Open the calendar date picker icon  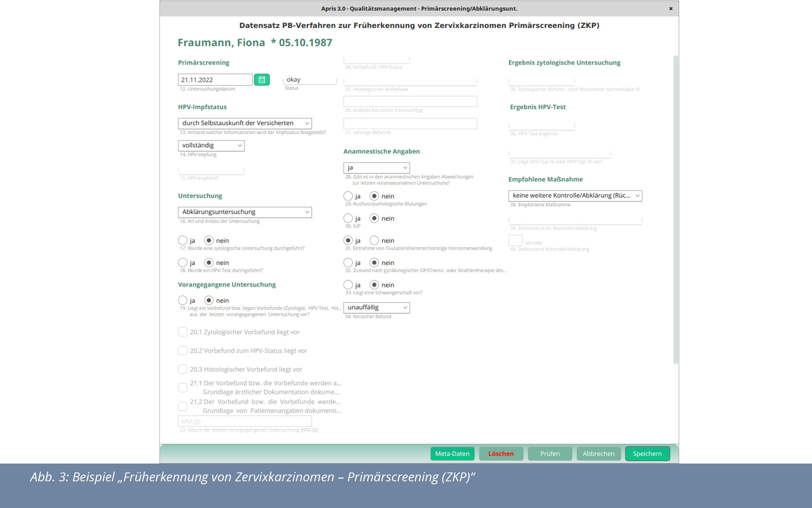coord(261,80)
